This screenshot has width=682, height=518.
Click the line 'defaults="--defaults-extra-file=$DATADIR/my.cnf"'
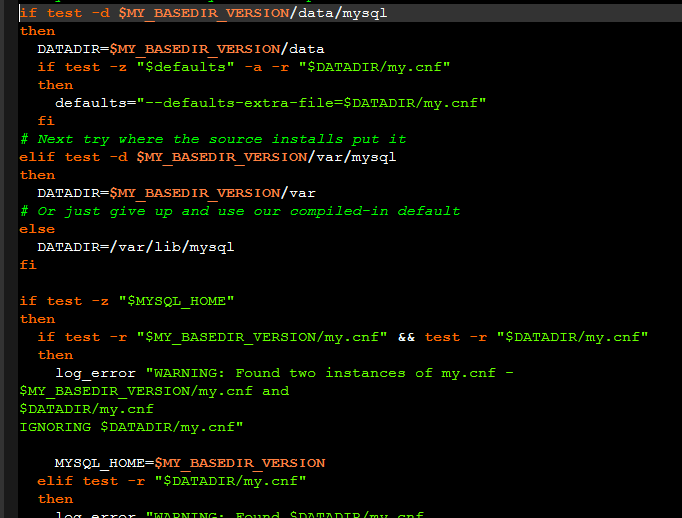[271, 103]
